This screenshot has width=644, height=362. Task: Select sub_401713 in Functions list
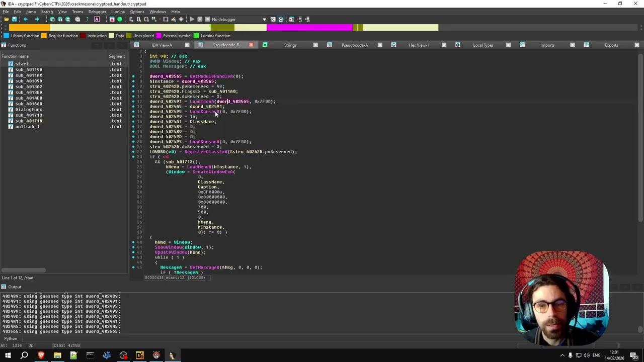64,115
